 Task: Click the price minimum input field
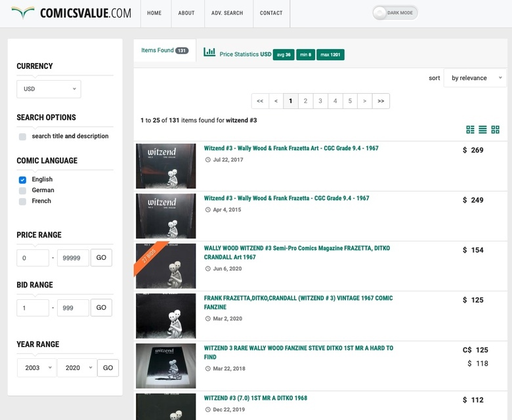coord(33,258)
